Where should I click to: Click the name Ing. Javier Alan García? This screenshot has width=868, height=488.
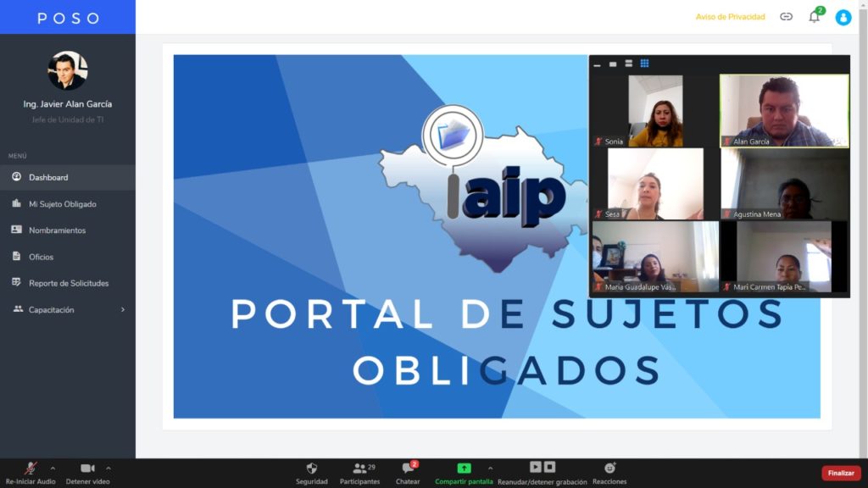point(68,104)
